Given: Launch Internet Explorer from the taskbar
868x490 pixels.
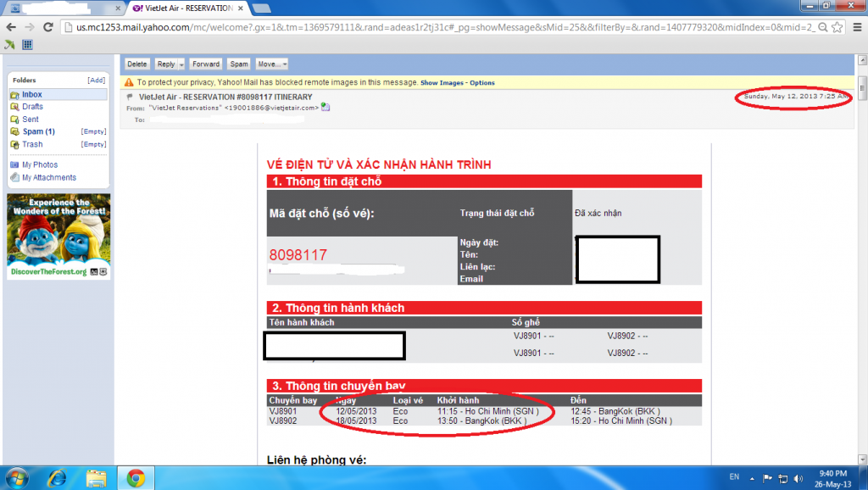Looking at the screenshot, I should click(57, 478).
